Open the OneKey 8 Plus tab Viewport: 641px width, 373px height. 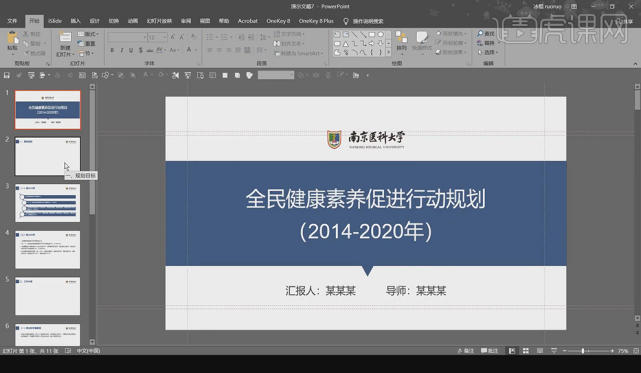point(316,21)
